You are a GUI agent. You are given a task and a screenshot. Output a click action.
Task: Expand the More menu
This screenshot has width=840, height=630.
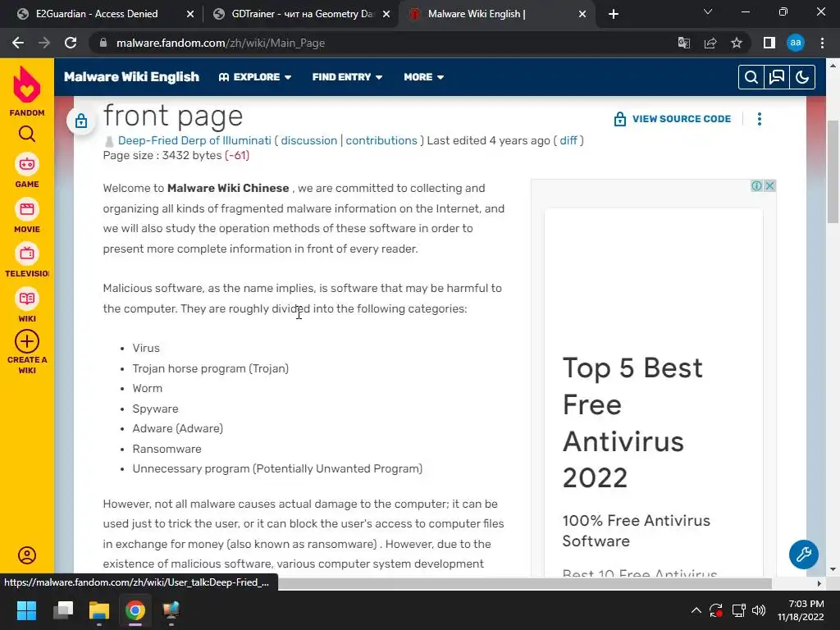pos(424,77)
